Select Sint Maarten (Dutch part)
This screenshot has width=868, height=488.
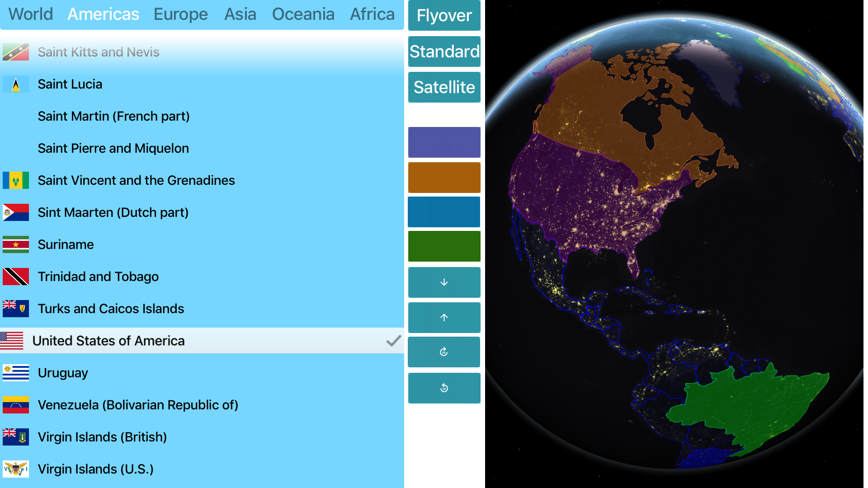click(202, 212)
